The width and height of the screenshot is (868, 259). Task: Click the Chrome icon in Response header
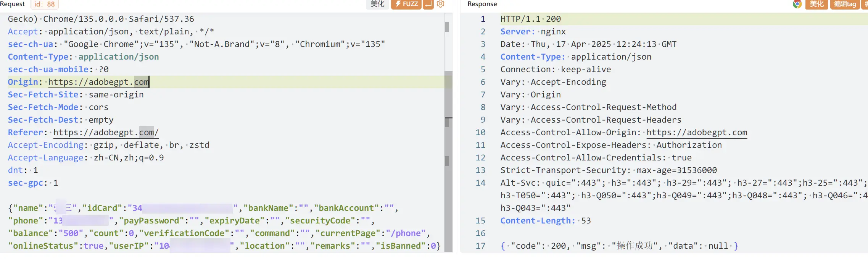coord(797,4)
